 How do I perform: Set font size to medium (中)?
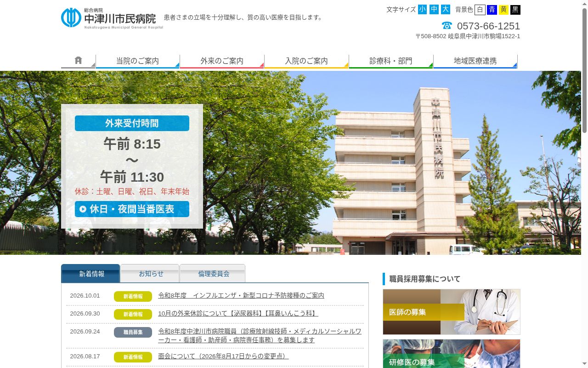[x=434, y=9]
